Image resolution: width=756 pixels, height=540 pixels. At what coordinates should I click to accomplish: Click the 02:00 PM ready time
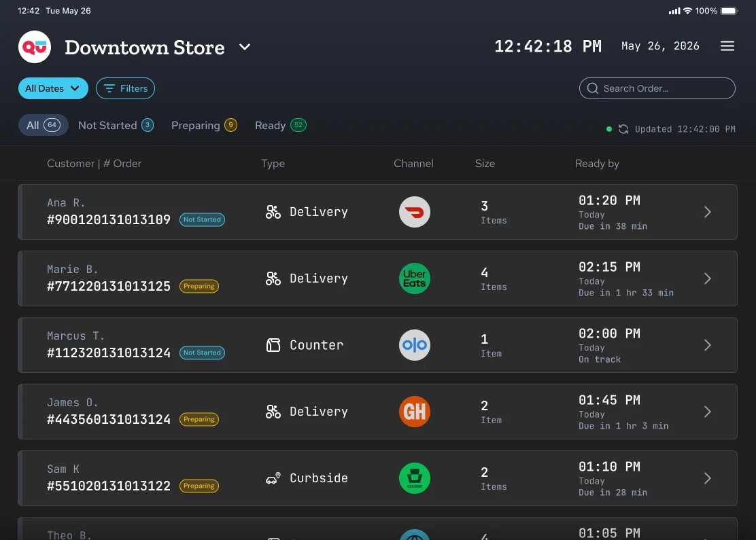click(x=609, y=334)
